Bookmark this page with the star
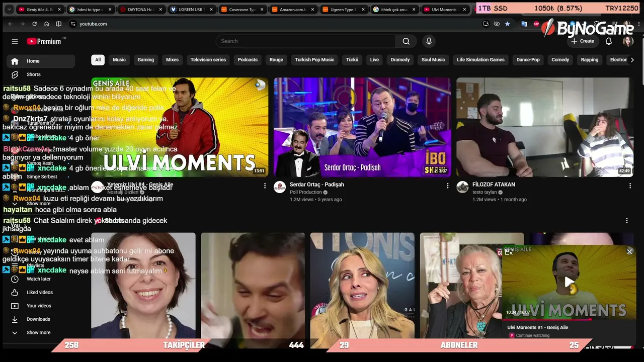The height and width of the screenshot is (362, 644). (507, 24)
